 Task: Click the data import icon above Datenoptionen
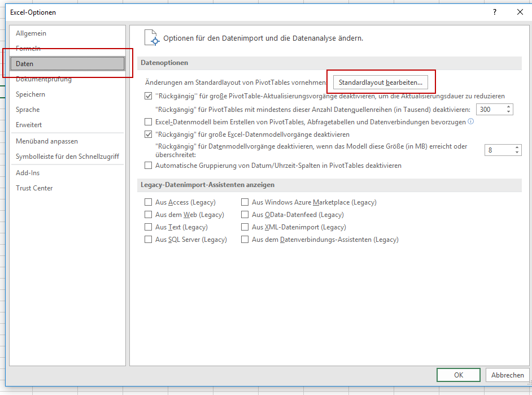[x=151, y=36]
